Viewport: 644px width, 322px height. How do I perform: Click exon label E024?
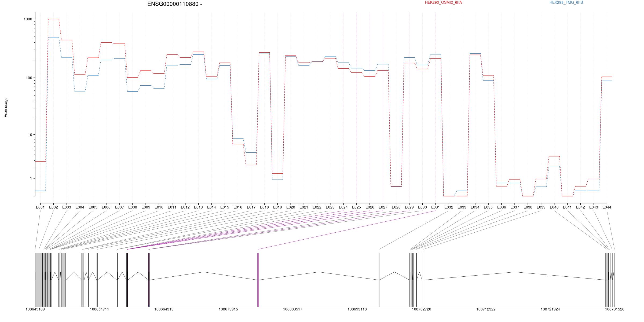pos(343,207)
